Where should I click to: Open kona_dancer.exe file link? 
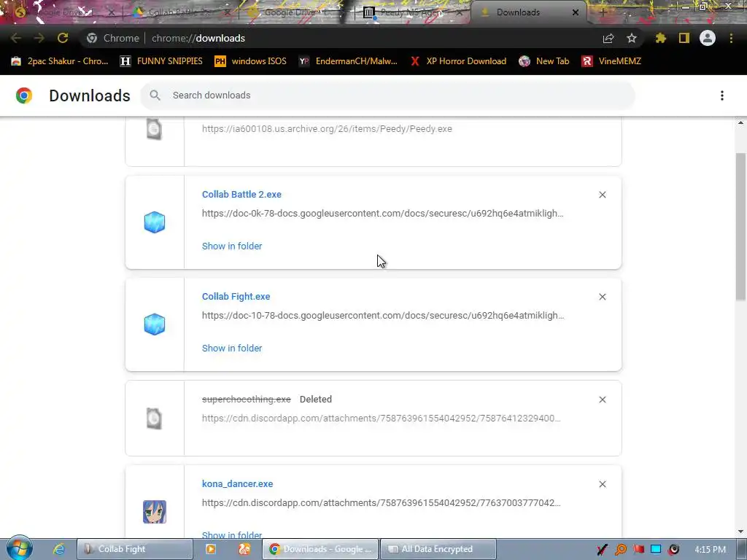237,484
